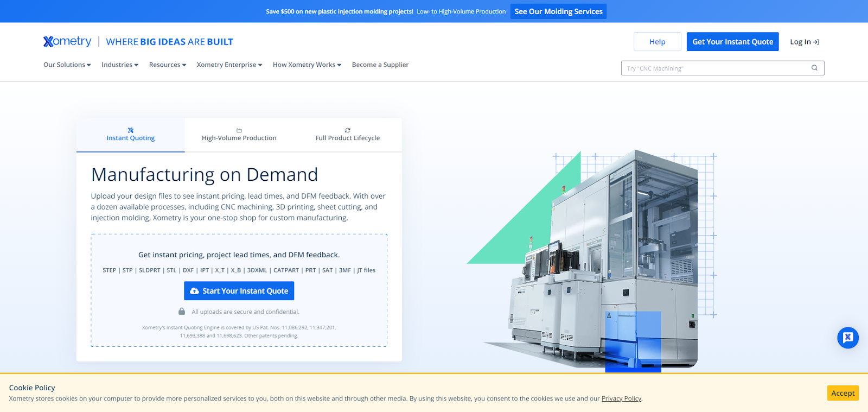Click the Help button
The width and height of the screenshot is (868, 412).
pos(658,42)
